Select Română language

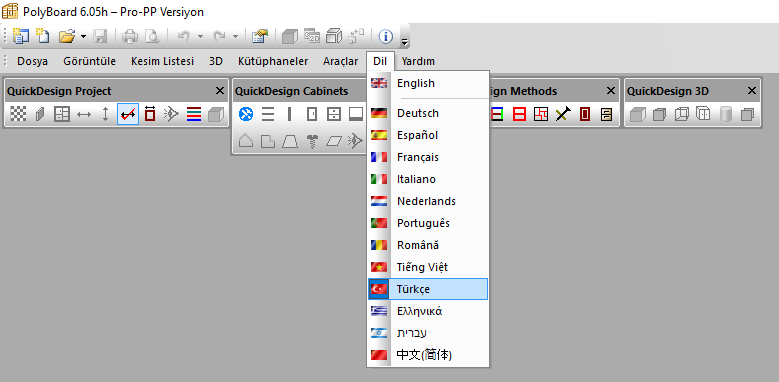[x=428, y=245]
